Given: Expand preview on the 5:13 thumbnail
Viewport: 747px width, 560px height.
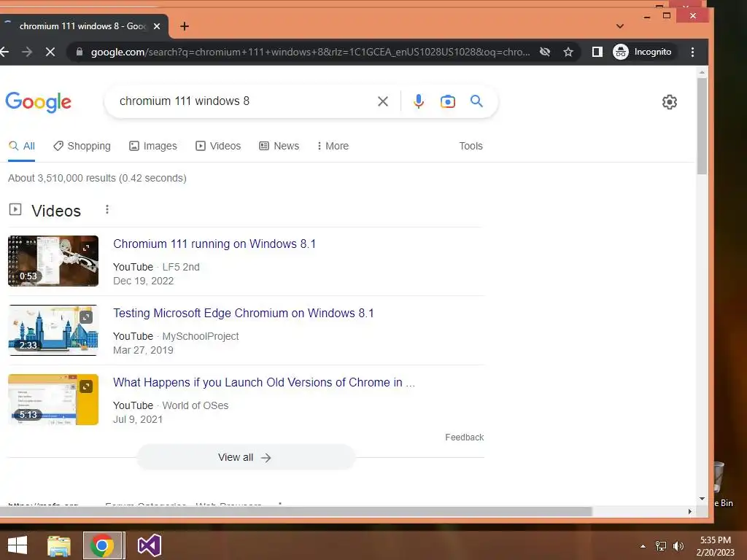Looking at the screenshot, I should [86, 386].
